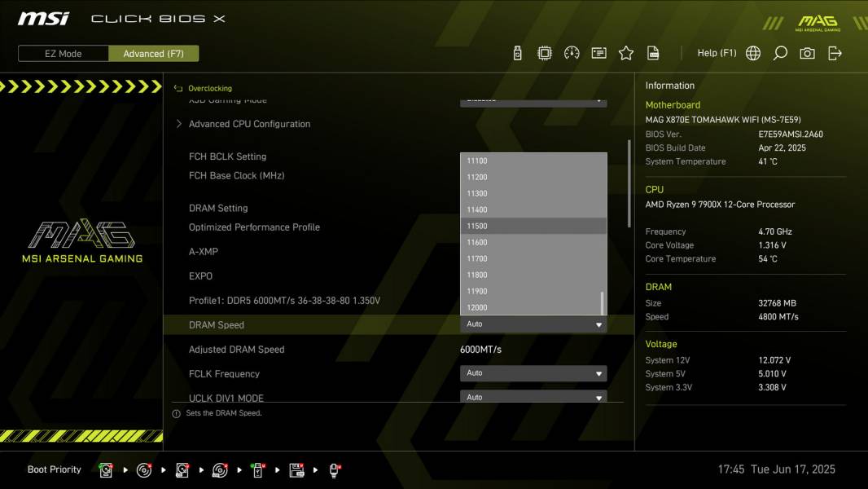Click the FCH BCLK Setting heading
Screen dimensions: 868x489
tap(227, 156)
